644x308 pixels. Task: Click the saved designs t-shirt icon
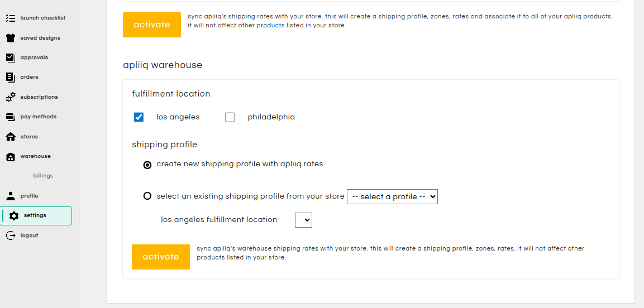tap(10, 38)
